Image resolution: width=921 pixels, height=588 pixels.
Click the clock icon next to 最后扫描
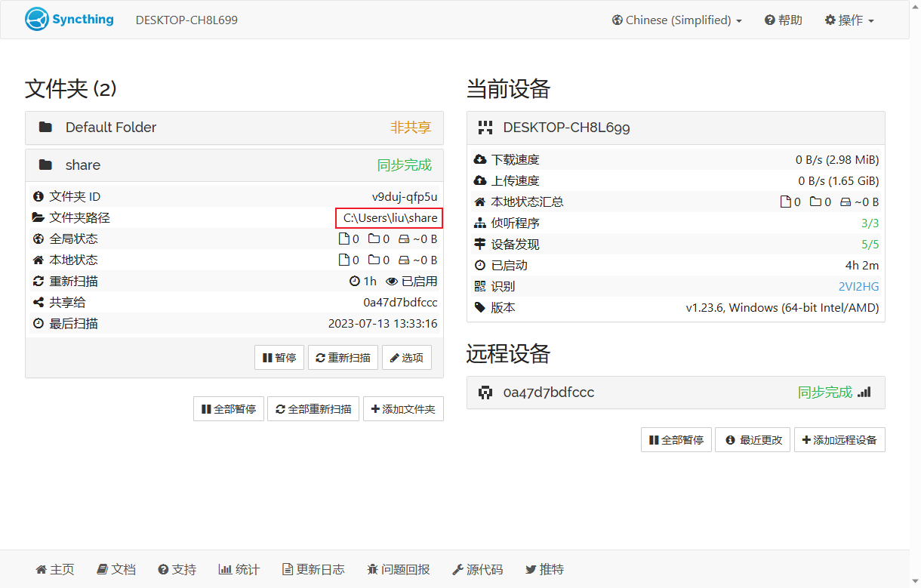[x=39, y=324]
